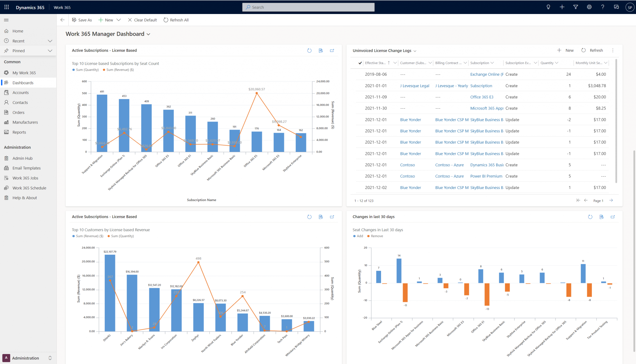636x364 pixels.
Task: View records icon for Changes in last 30 days
Action: pyautogui.click(x=602, y=217)
